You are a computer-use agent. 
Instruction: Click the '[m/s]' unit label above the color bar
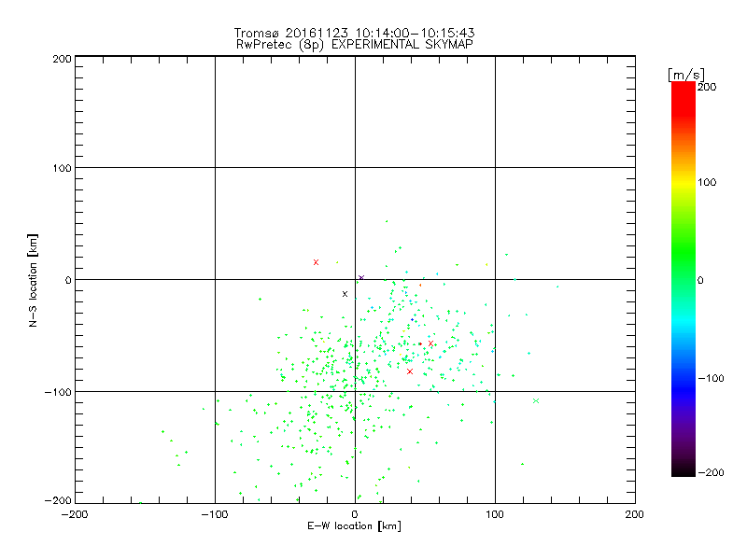686,75
